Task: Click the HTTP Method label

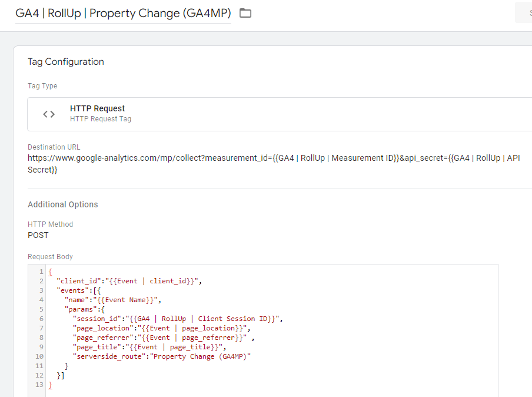Action: (x=50, y=224)
